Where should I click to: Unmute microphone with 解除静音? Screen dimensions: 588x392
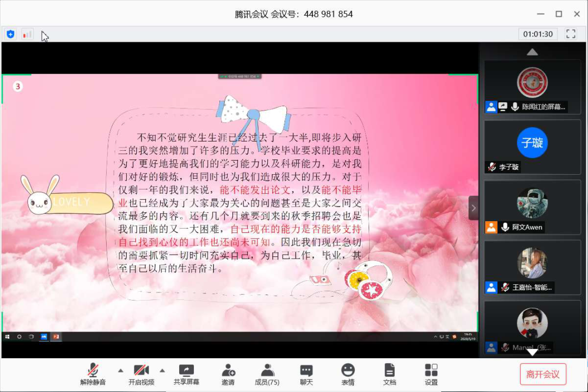click(x=94, y=374)
